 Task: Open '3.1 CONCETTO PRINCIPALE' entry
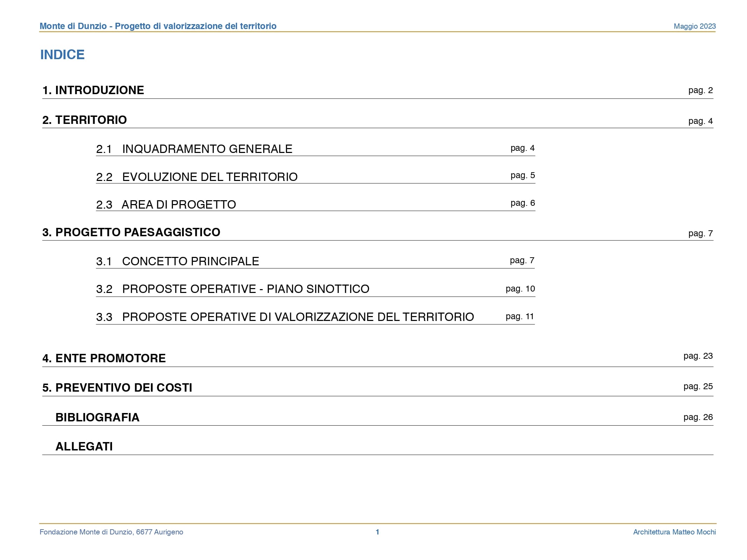[x=177, y=261]
